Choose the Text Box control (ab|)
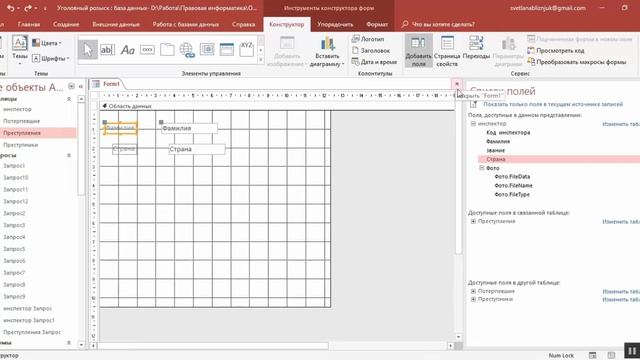The image size is (640, 360). click(107, 50)
